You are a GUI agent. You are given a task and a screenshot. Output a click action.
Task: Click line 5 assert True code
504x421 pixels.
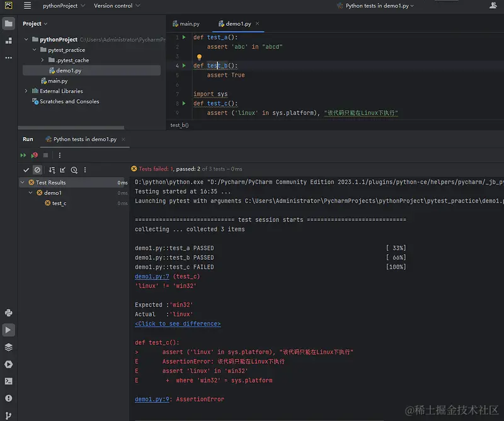coord(226,75)
